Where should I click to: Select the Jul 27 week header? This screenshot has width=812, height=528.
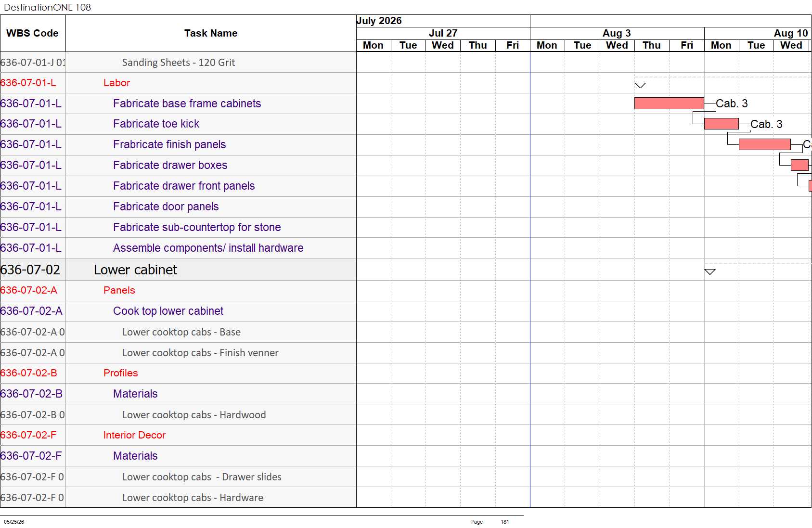tap(443, 33)
